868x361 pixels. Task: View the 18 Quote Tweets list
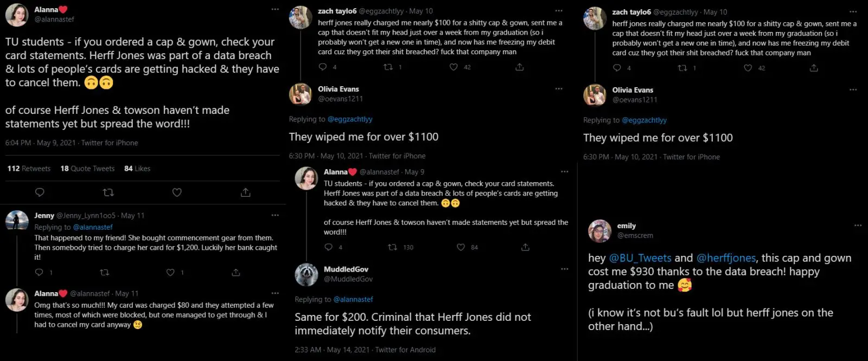pos(87,169)
